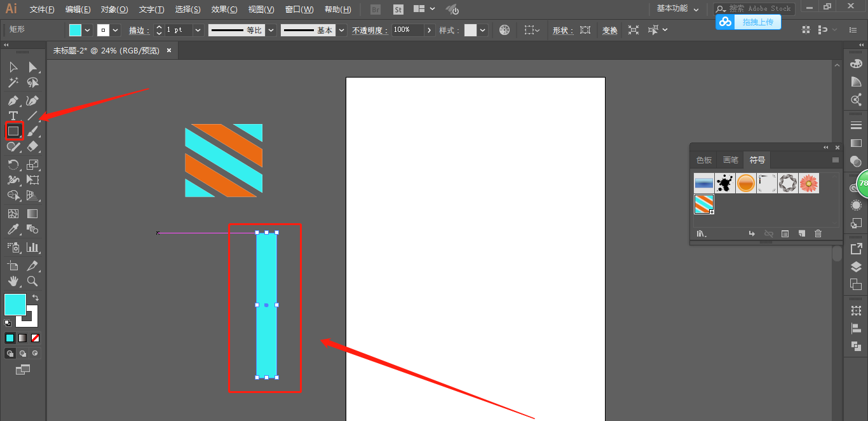Viewport: 868px width, 421px height.
Task: Select the Artboard tool
Action: click(13, 266)
